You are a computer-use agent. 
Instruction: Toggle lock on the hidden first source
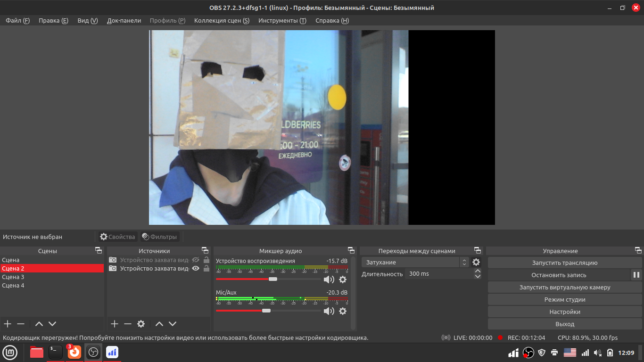(x=206, y=260)
